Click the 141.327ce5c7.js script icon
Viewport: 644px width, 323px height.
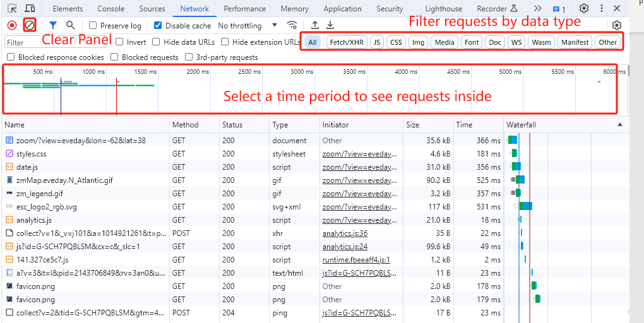point(9,260)
